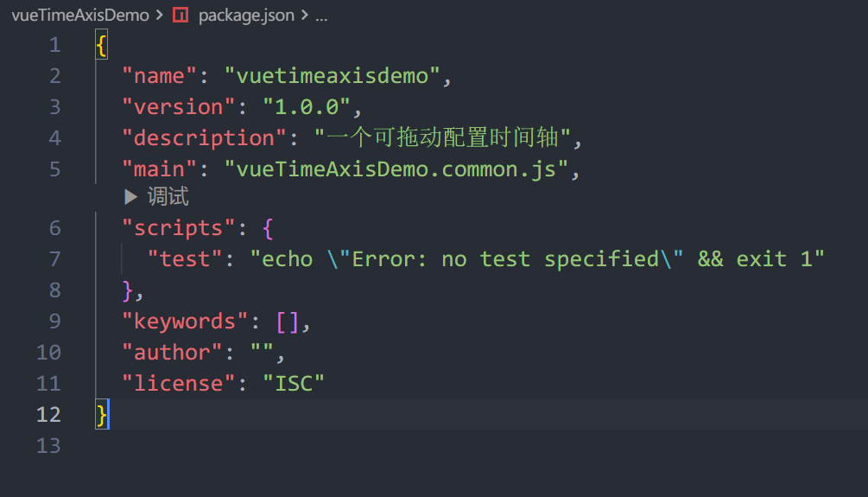Place cursor on the "scripts" key
Image resolution: width=868 pixels, height=497 pixels.
[178, 228]
